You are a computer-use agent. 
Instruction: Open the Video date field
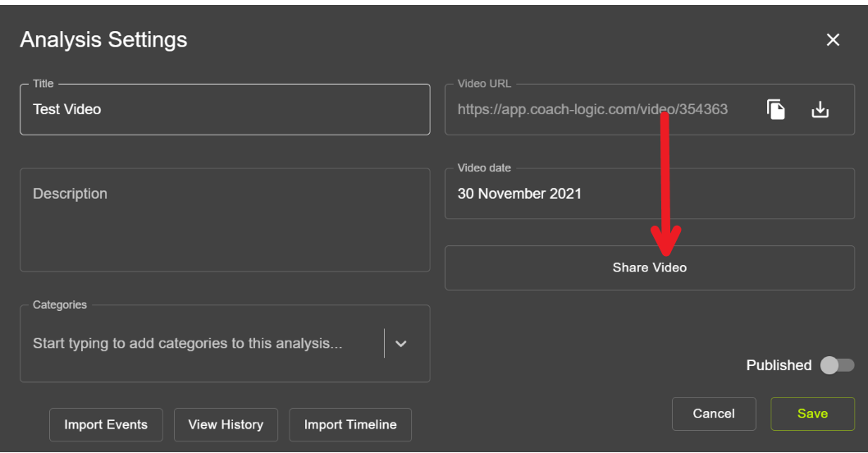(x=648, y=194)
